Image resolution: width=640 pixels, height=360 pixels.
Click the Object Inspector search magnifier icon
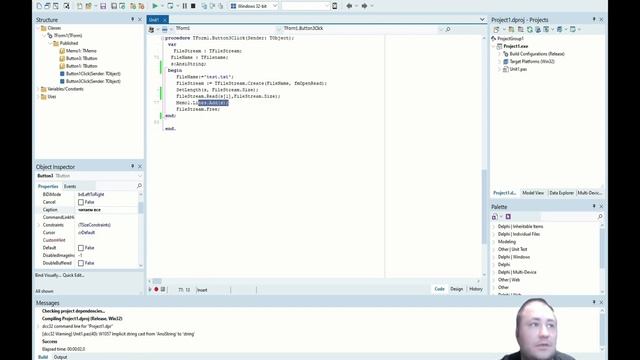click(139, 186)
